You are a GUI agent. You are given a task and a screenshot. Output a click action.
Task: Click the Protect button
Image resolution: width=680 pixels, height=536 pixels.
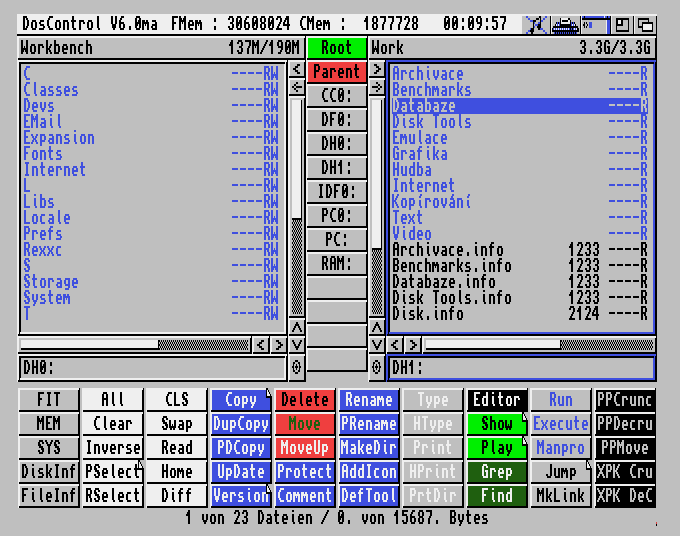coord(305,472)
